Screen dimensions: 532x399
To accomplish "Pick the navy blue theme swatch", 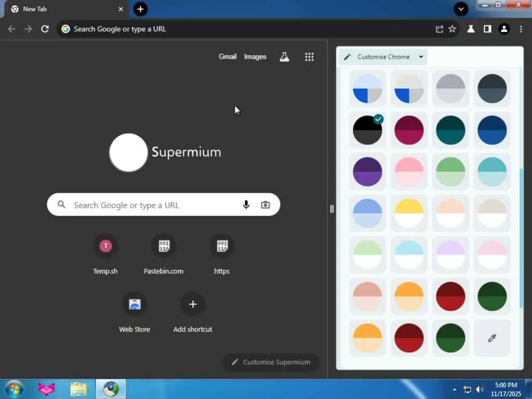I will [492, 130].
